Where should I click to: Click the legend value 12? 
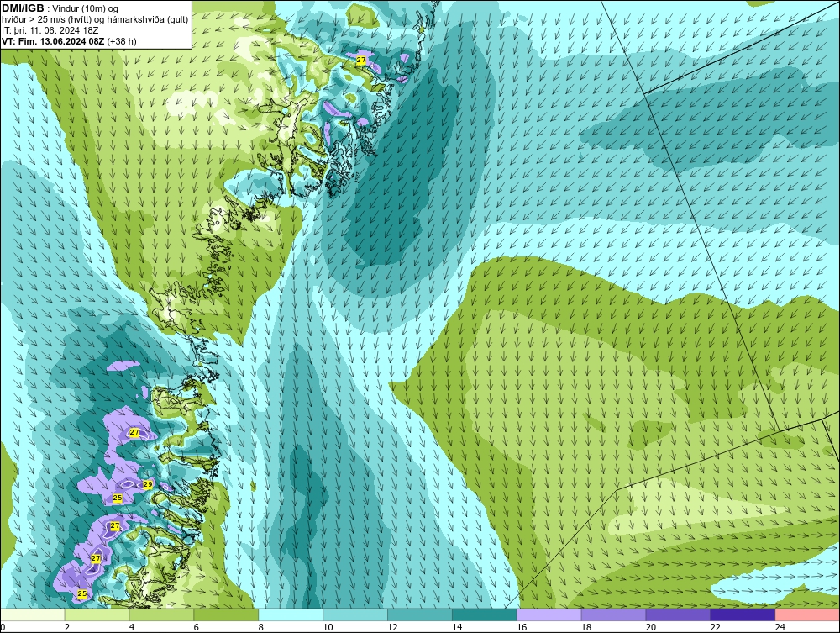click(392, 627)
